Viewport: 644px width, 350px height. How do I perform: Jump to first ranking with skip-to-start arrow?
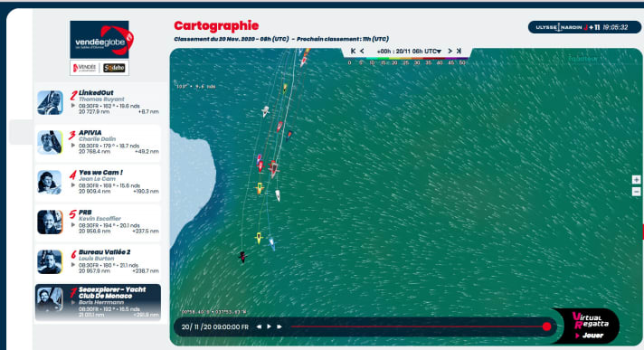(353, 51)
